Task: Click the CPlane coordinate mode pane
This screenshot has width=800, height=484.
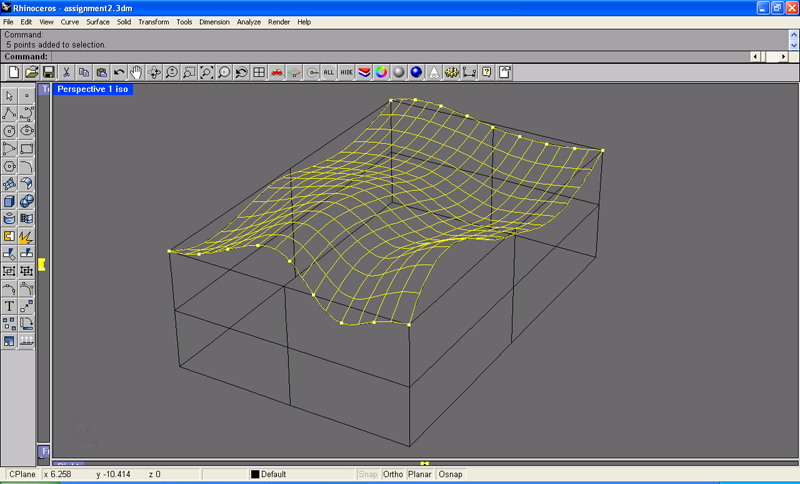Action: point(22,474)
